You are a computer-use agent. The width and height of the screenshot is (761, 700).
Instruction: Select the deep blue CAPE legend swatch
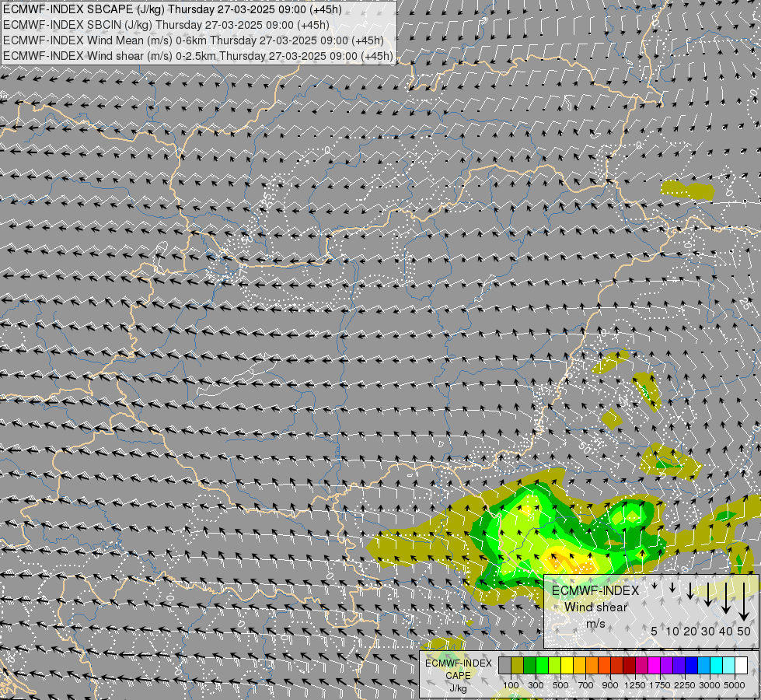[692, 666]
